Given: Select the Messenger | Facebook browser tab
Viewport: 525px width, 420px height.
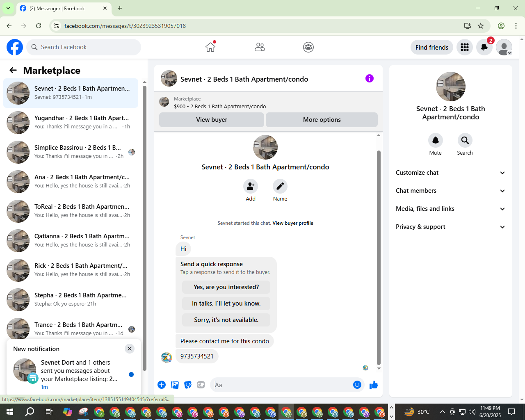Looking at the screenshot, I should pyautogui.click(x=64, y=8).
